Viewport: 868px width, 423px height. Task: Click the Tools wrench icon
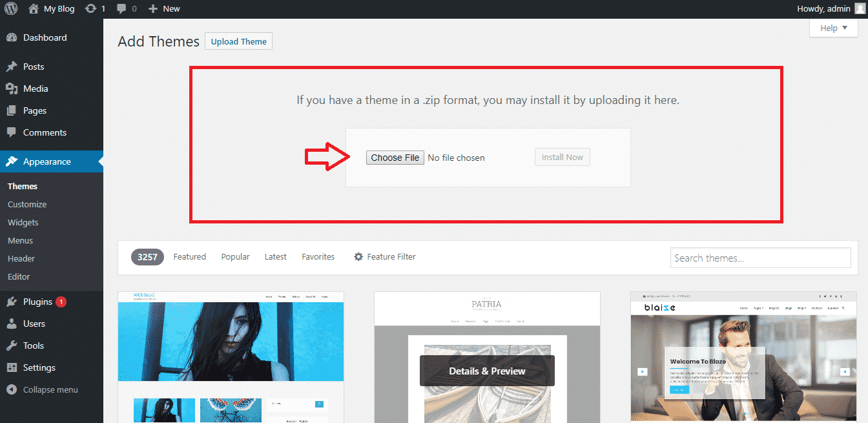(12, 346)
